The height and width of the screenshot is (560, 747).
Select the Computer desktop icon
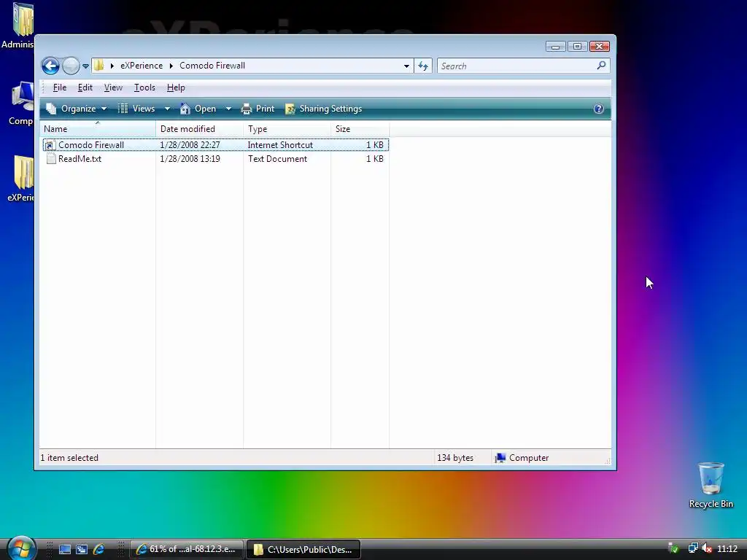click(x=20, y=103)
